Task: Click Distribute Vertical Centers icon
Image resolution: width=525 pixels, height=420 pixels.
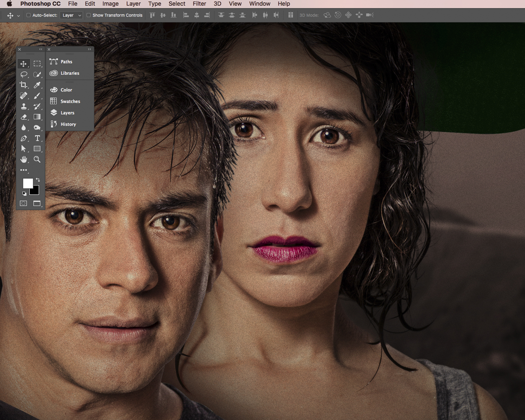Action: click(x=231, y=15)
